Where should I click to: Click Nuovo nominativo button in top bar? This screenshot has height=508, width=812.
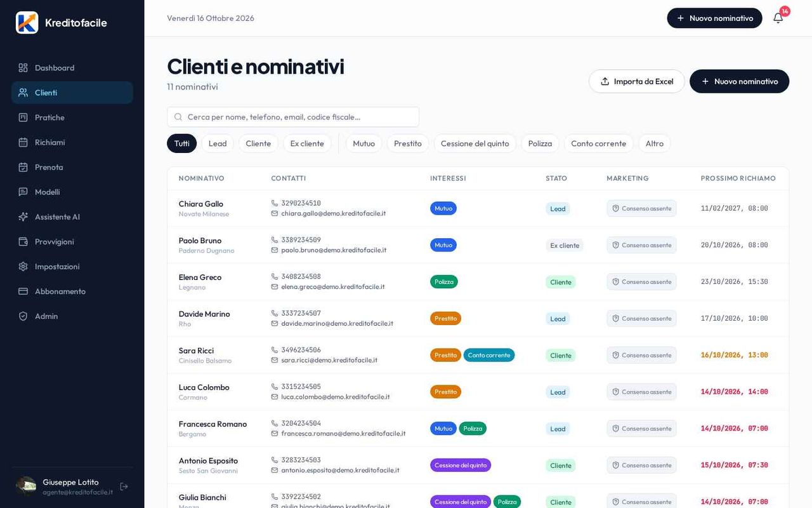tap(714, 18)
